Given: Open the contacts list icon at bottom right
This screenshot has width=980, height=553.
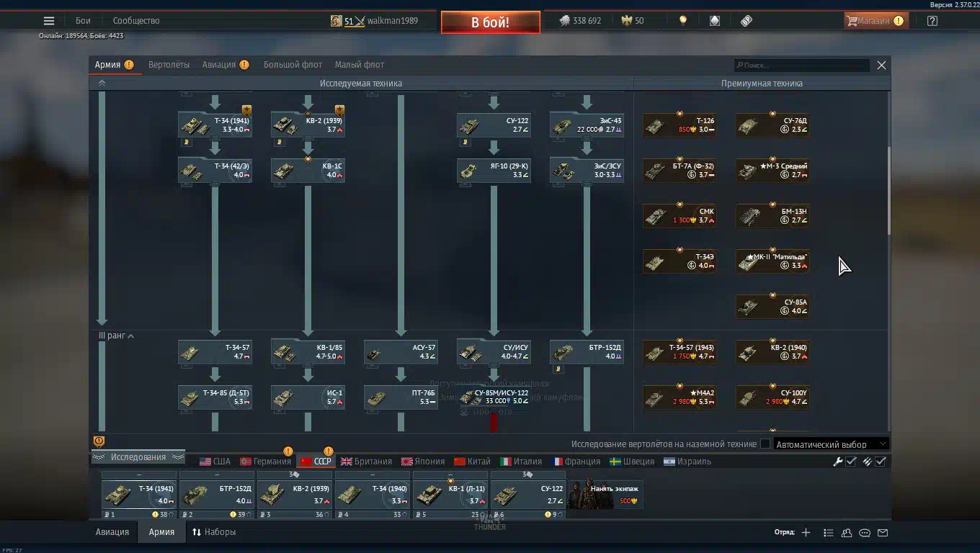Looking at the screenshot, I should tap(847, 533).
